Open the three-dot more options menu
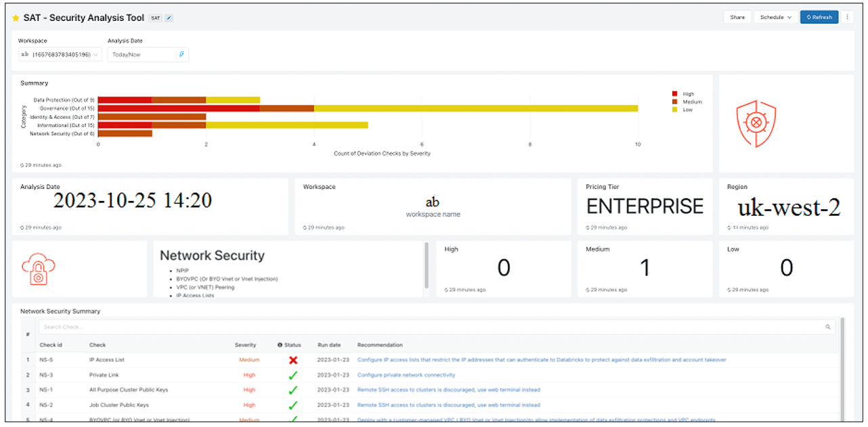 click(847, 17)
